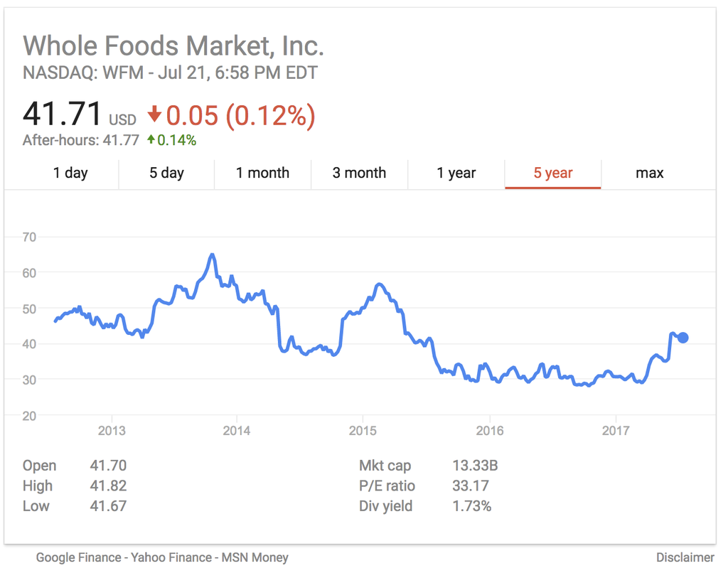Switch to 5 day range

pos(166,173)
